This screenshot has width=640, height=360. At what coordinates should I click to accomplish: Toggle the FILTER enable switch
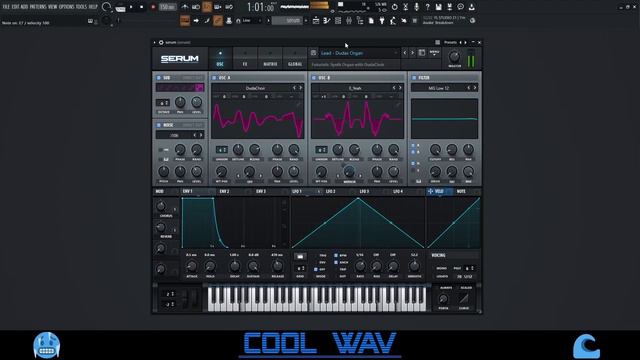point(414,78)
